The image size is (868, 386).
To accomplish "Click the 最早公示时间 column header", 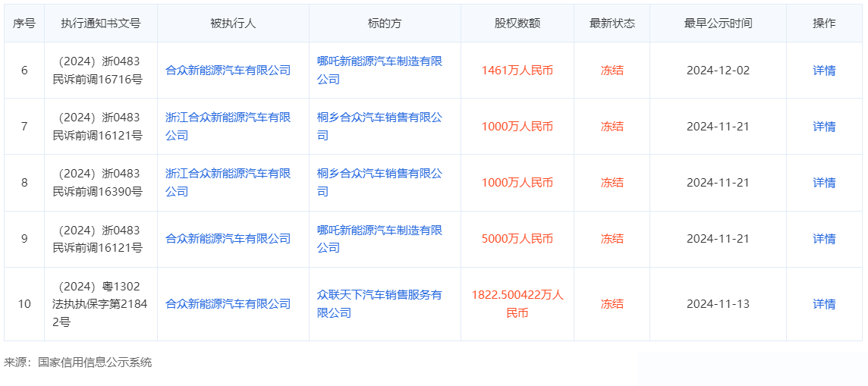I will (x=718, y=24).
